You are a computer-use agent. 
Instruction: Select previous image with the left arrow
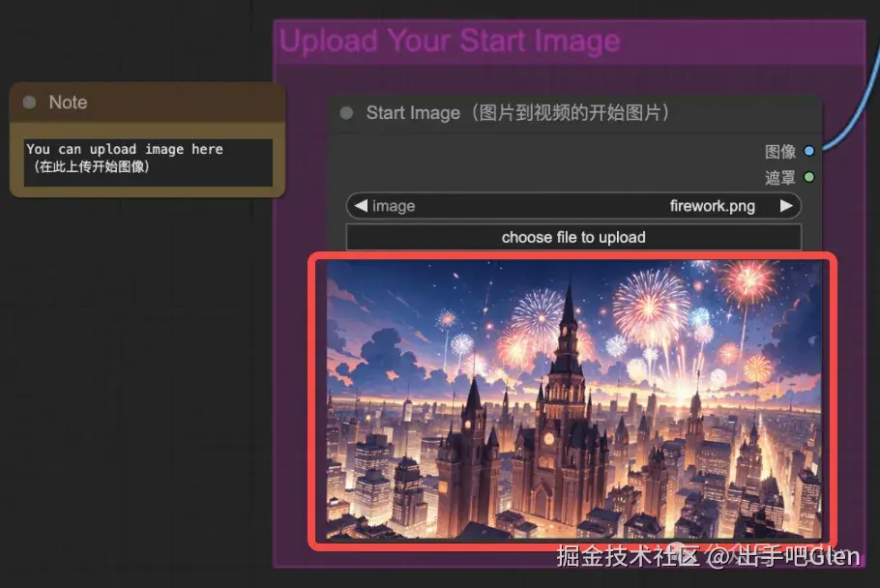[x=362, y=205]
